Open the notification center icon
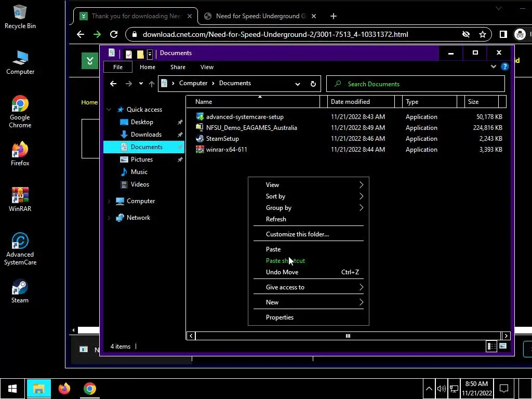Screen dimensions: 532x399 click(504, 389)
